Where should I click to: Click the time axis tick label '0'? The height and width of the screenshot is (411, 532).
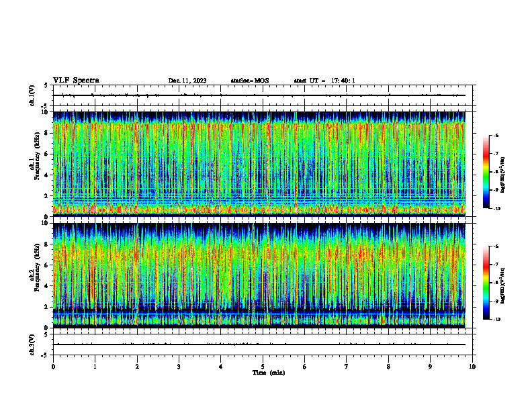click(x=53, y=367)
